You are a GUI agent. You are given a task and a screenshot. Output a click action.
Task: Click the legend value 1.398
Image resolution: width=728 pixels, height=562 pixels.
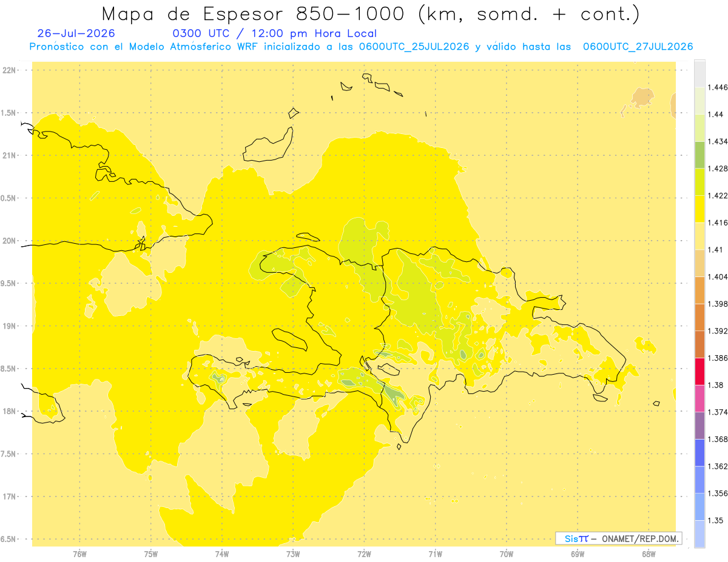(x=719, y=304)
